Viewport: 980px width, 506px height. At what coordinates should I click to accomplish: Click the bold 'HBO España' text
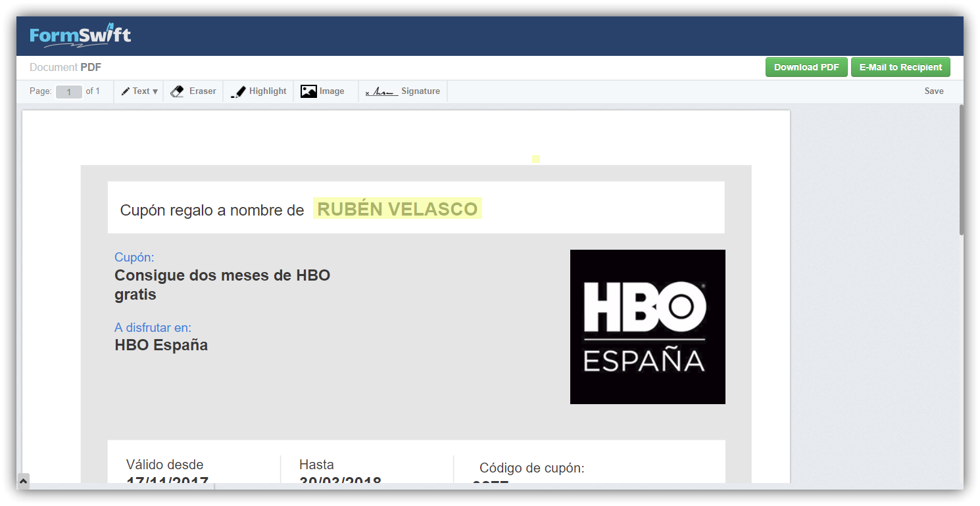tap(161, 345)
